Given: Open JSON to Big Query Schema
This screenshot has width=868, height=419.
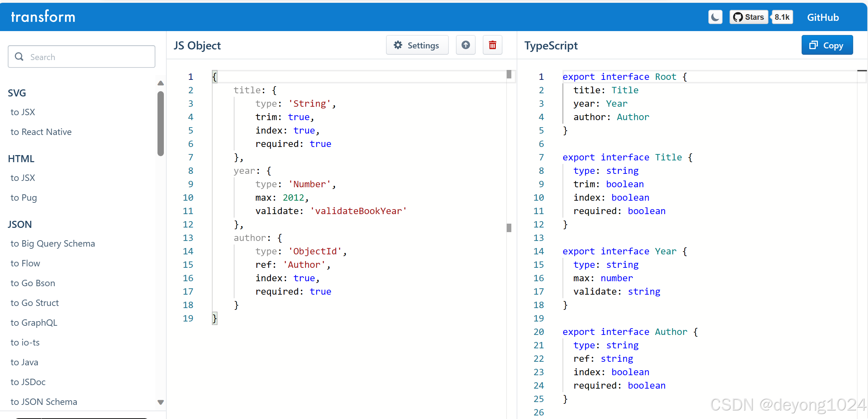Looking at the screenshot, I should (x=53, y=243).
